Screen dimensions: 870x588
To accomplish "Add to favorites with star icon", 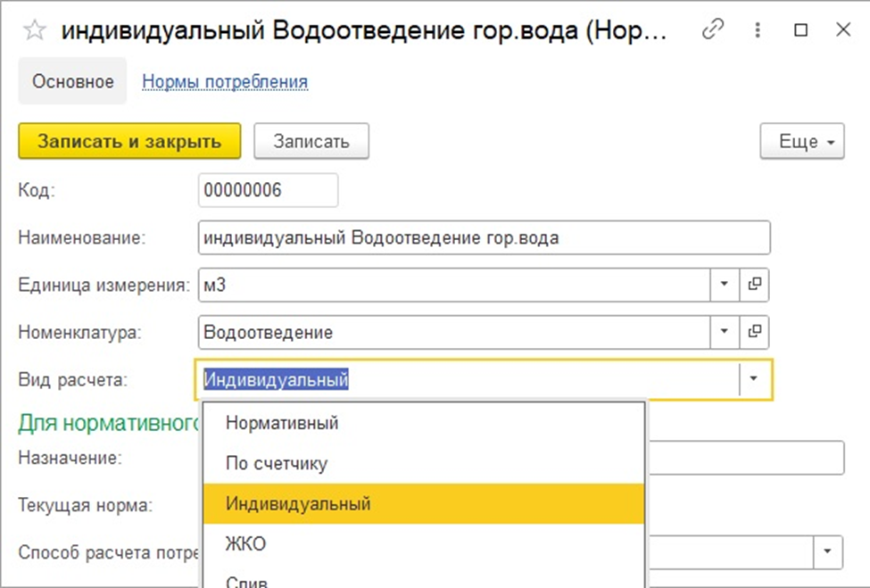I will coord(34,29).
